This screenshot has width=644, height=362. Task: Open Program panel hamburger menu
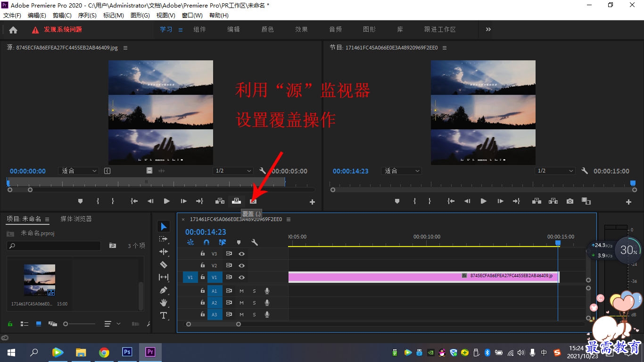click(x=445, y=48)
